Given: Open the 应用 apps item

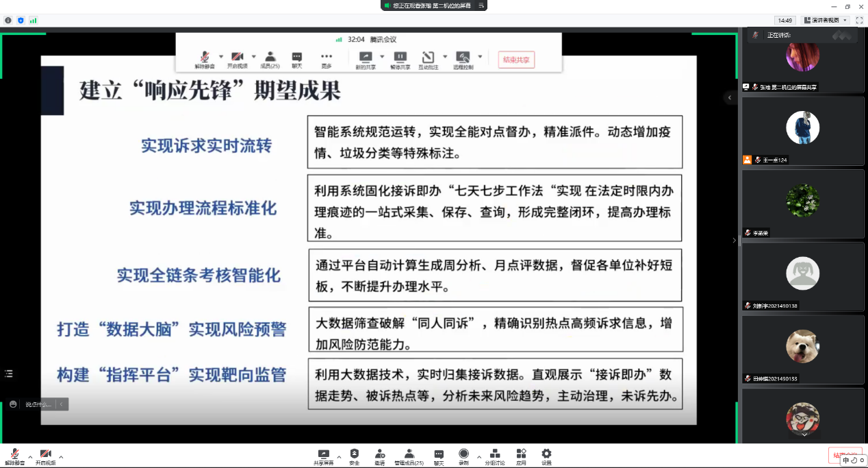Looking at the screenshot, I should pyautogui.click(x=521, y=456).
